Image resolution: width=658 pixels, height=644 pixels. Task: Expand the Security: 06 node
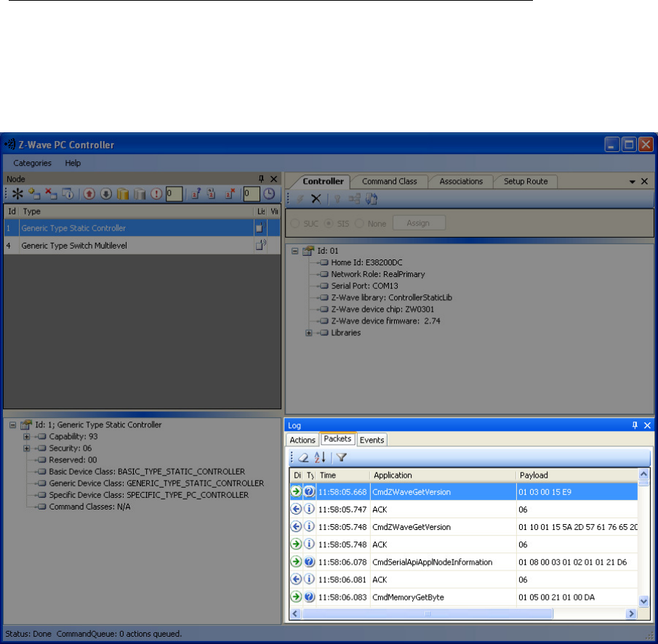(x=26, y=448)
